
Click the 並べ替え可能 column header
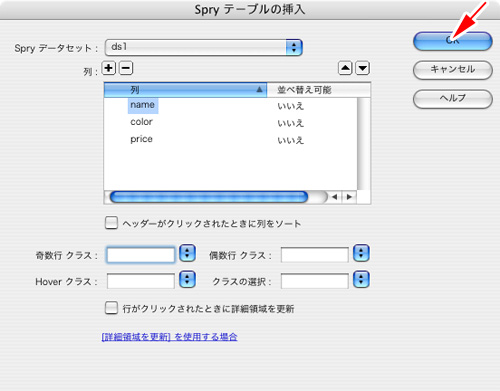(318, 90)
